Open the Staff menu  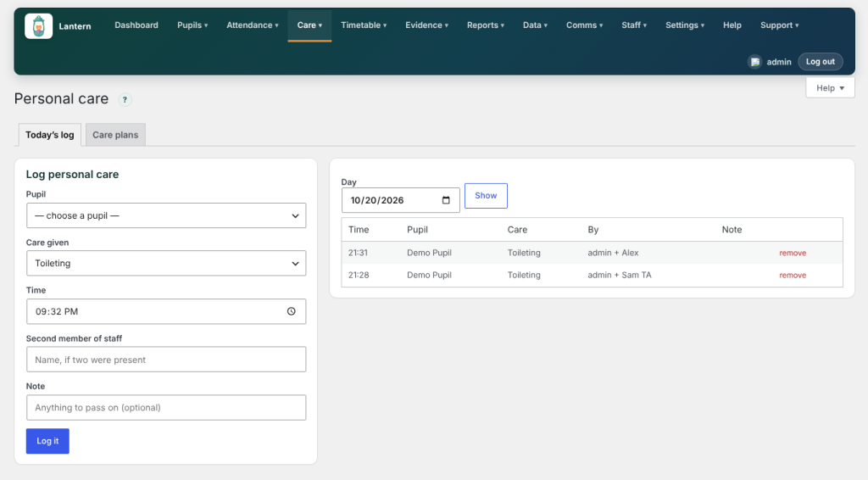pyautogui.click(x=634, y=25)
